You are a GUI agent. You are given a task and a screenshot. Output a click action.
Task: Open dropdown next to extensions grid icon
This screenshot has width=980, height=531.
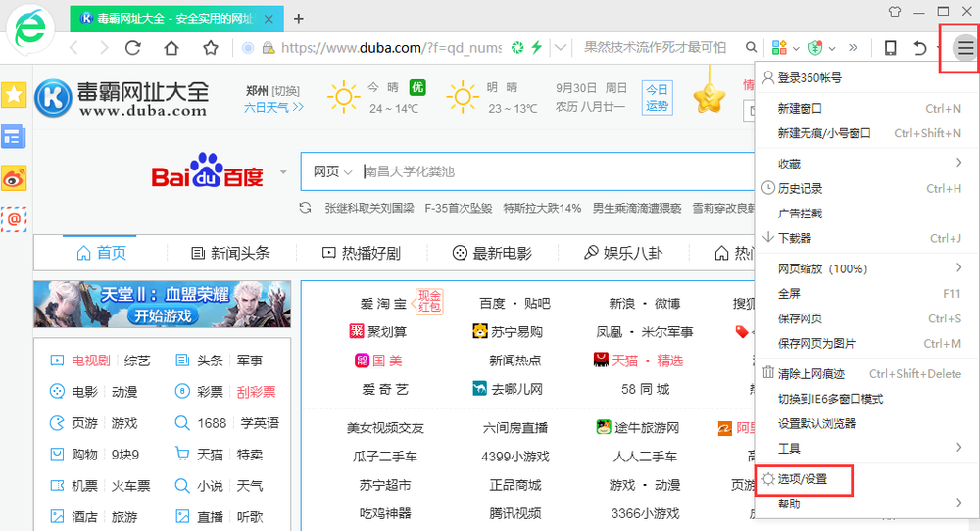(x=796, y=48)
